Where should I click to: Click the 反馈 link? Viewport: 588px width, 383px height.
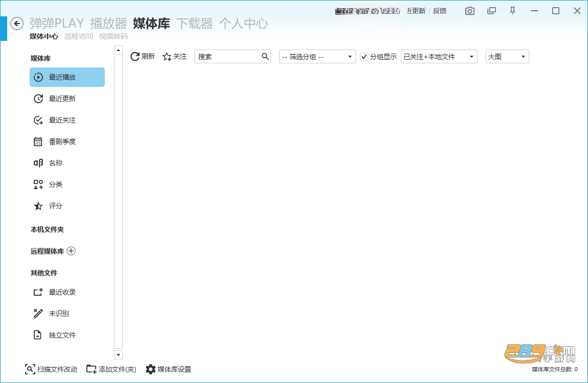point(440,11)
